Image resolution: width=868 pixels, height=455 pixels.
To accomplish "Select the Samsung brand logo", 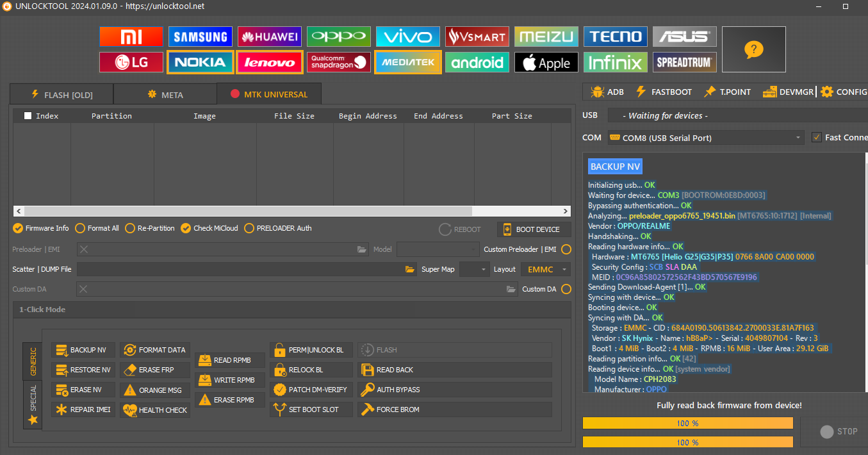I will click(x=201, y=37).
